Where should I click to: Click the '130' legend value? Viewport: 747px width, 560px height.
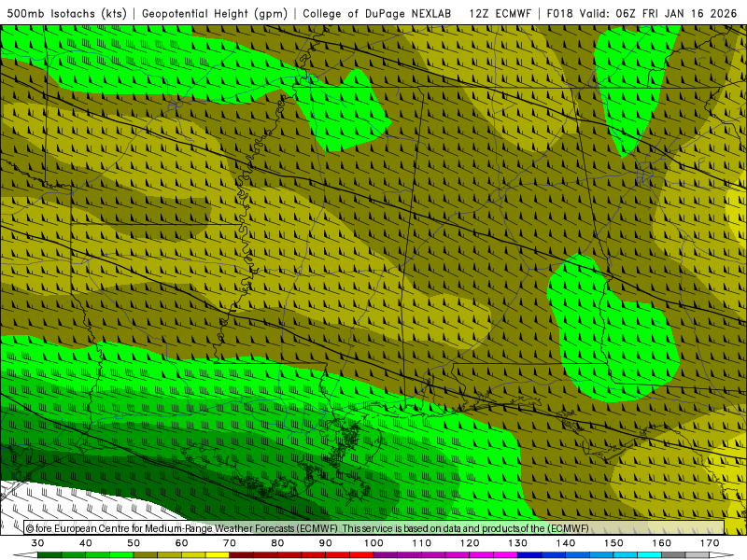point(518,543)
